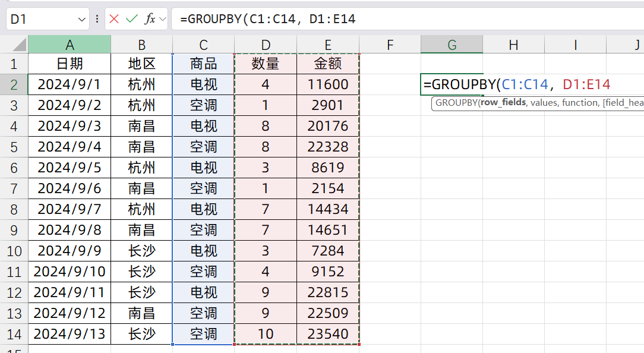This screenshot has height=353, width=644.
Task: Click the values argument in the GROUPBY tooltip
Action: (x=544, y=103)
